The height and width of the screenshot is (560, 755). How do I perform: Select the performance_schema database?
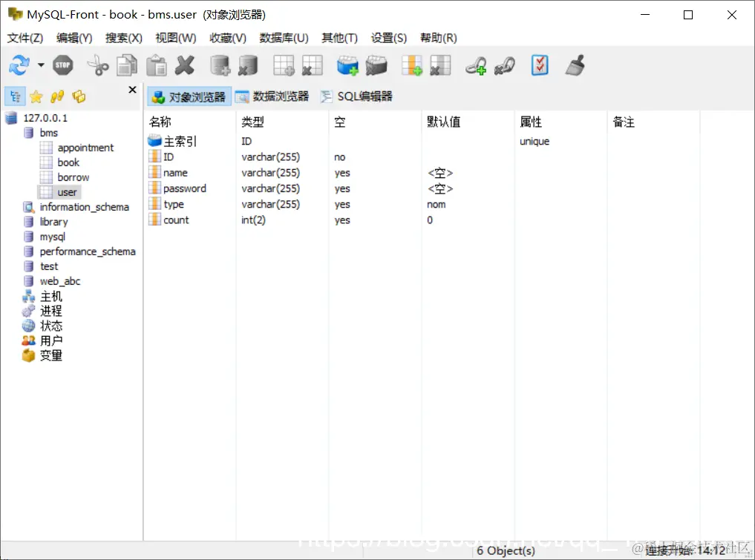[x=88, y=251]
